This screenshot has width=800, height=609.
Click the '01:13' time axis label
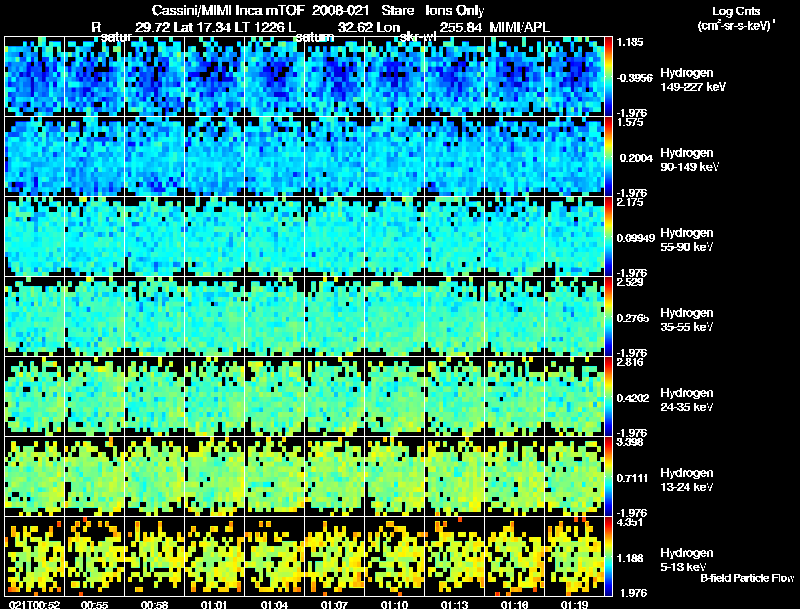[455, 604]
